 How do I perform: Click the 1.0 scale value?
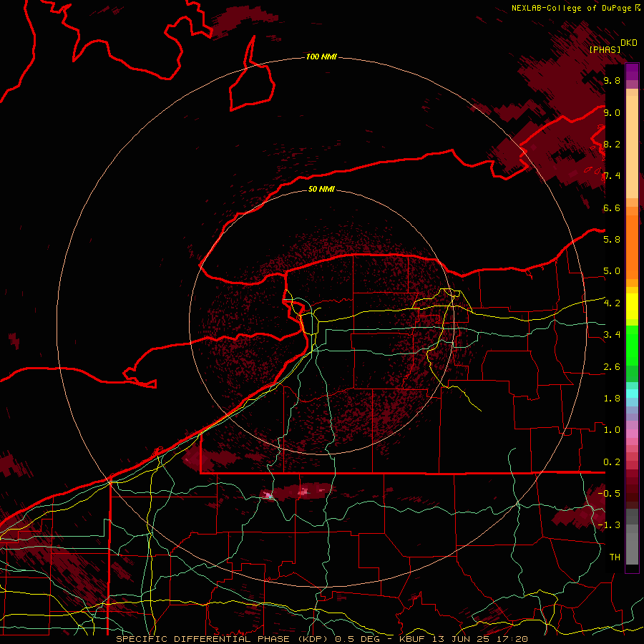pyautogui.click(x=612, y=430)
